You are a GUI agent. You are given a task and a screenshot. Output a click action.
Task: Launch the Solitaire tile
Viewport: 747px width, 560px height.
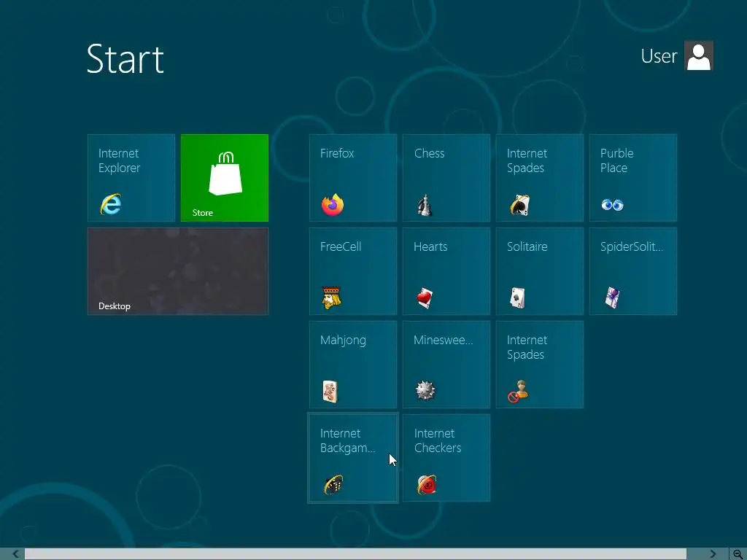point(540,271)
